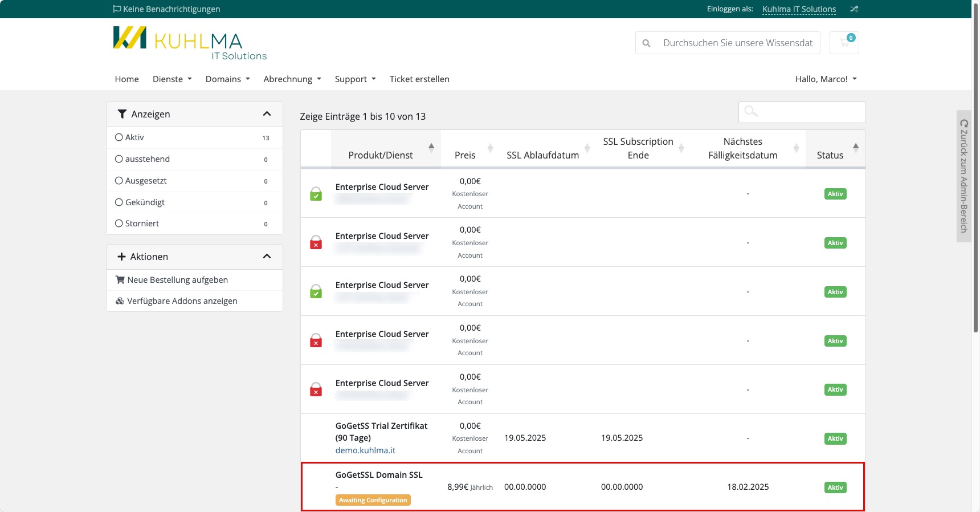
Task: Go to Home in navigation
Action: 126,79
